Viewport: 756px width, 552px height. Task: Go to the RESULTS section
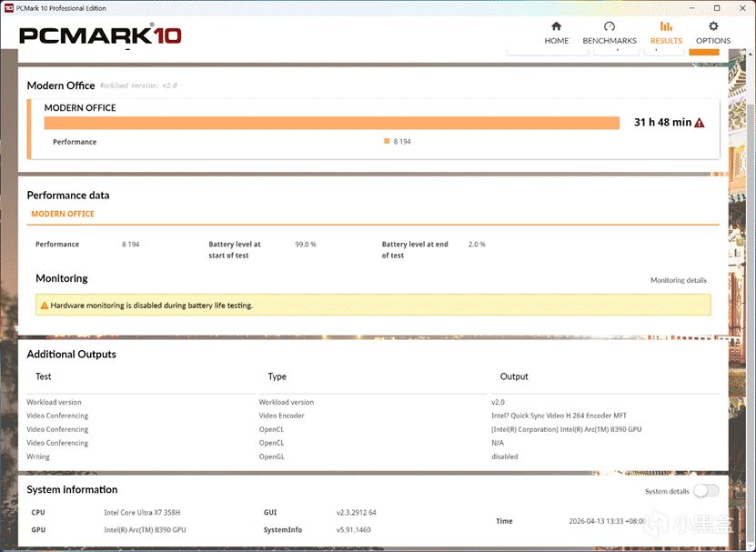point(666,33)
